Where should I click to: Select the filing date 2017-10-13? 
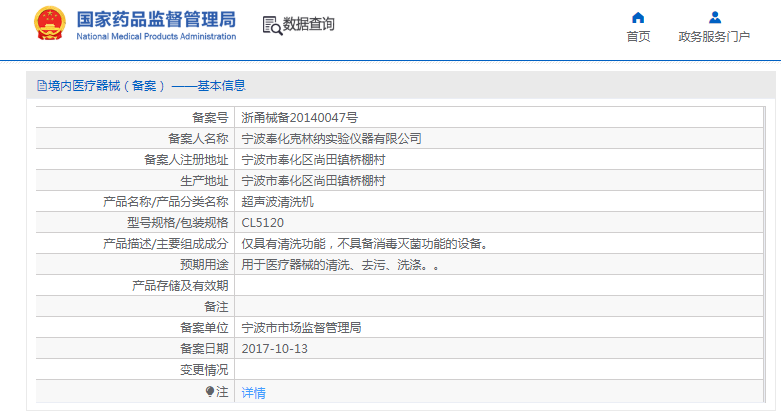(x=274, y=349)
